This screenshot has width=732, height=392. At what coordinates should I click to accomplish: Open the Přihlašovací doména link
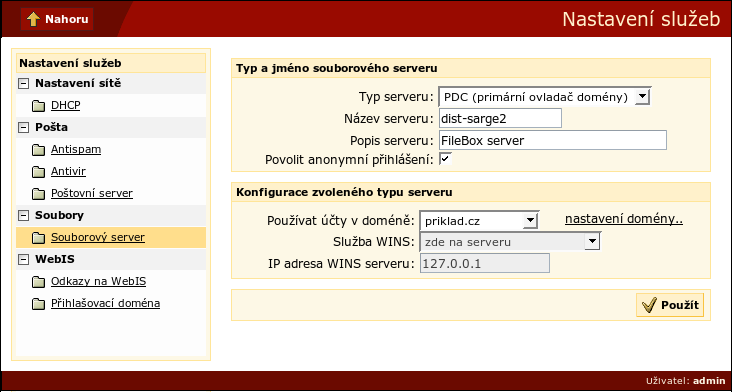106,303
